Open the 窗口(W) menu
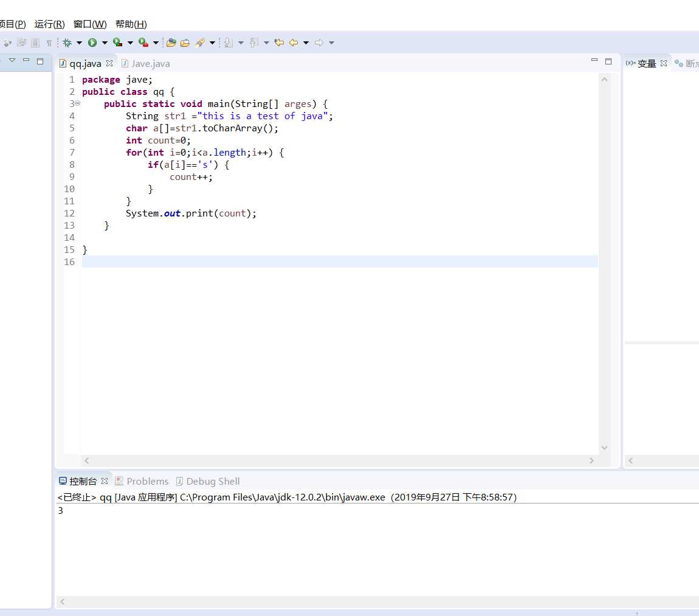The image size is (699, 616). (x=90, y=24)
